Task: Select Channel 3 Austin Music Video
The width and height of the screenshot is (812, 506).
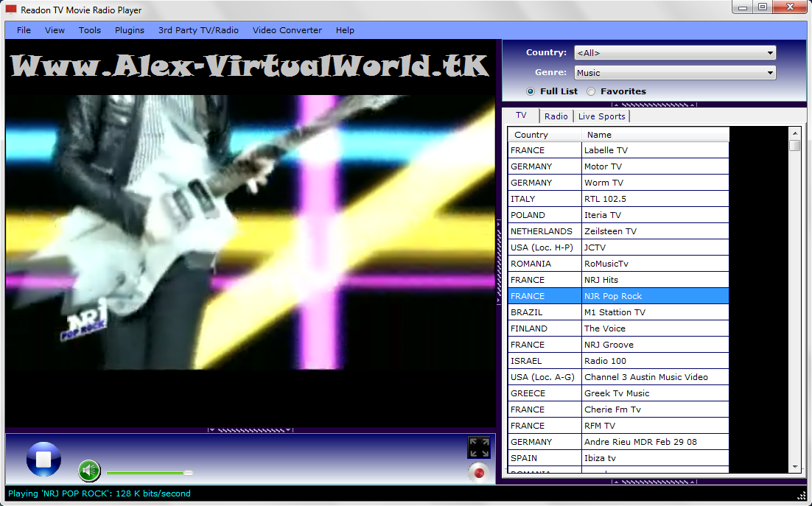Action: click(655, 377)
